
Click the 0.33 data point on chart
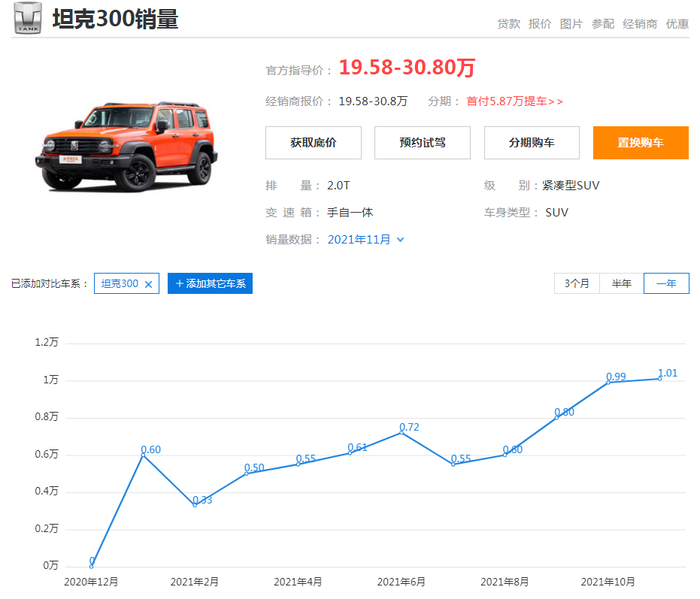[195, 505]
